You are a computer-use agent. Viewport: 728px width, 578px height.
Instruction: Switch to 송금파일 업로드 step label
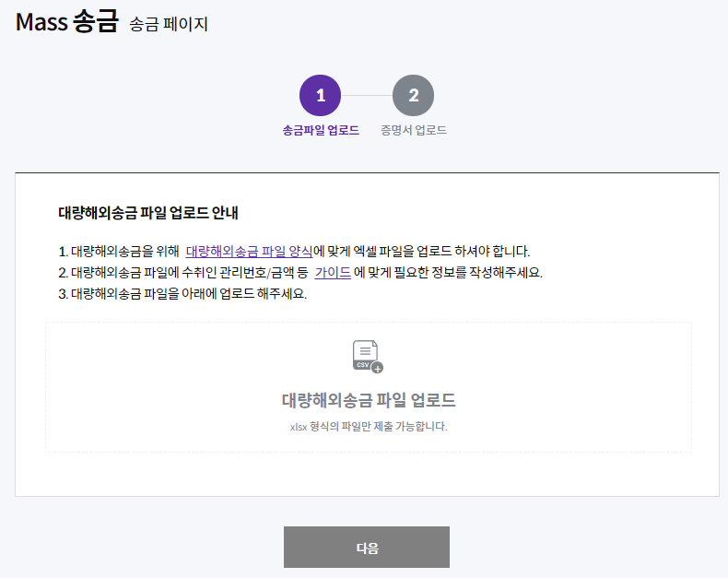click(x=321, y=130)
